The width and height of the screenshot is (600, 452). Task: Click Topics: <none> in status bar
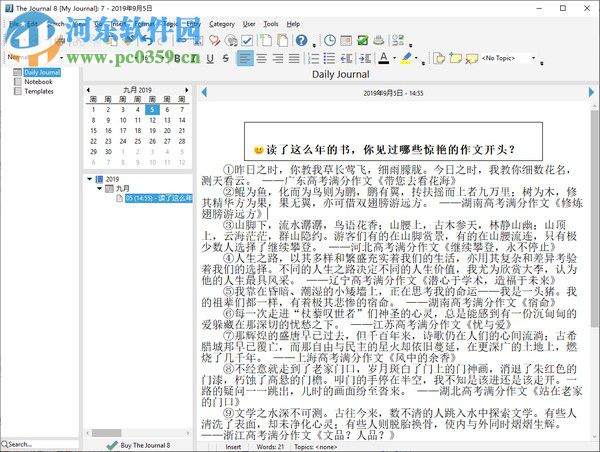pyautogui.click(x=316, y=447)
